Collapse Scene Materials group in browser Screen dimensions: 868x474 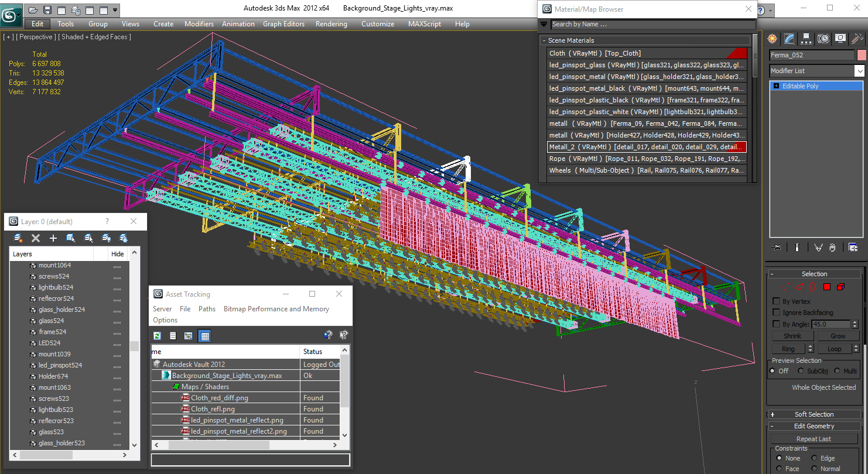[x=544, y=40]
